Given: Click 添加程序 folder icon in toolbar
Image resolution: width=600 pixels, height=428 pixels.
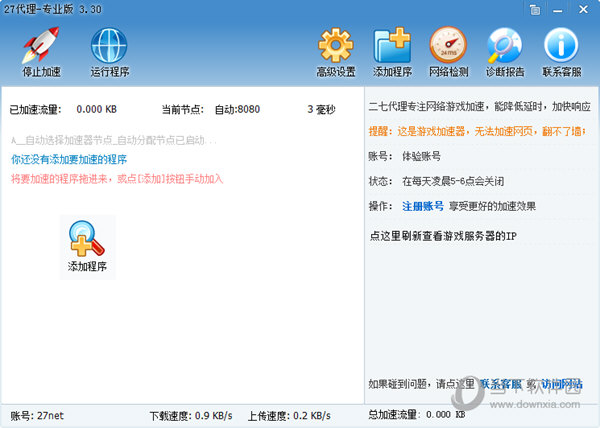Looking at the screenshot, I should (x=392, y=52).
